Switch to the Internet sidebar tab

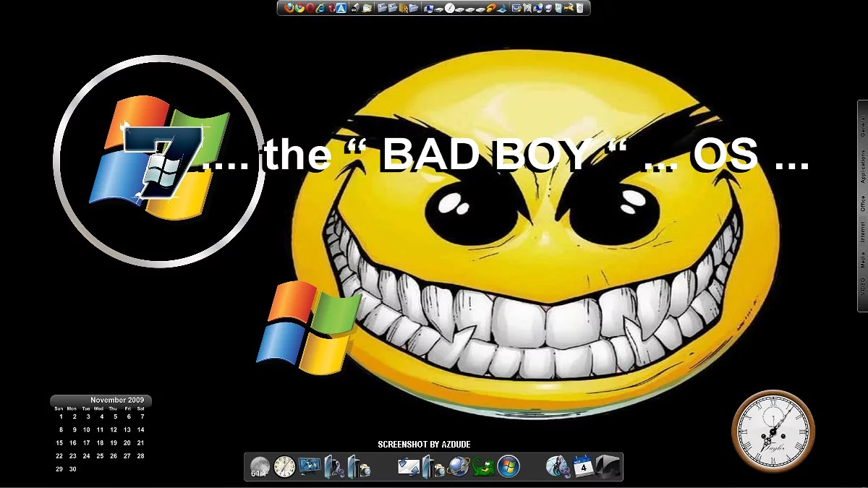862,232
